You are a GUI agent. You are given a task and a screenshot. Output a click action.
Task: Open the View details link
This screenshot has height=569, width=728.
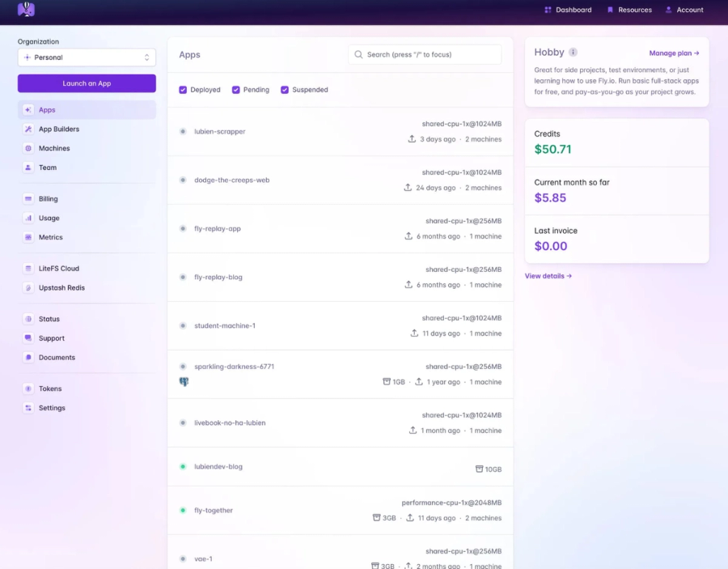548,276
